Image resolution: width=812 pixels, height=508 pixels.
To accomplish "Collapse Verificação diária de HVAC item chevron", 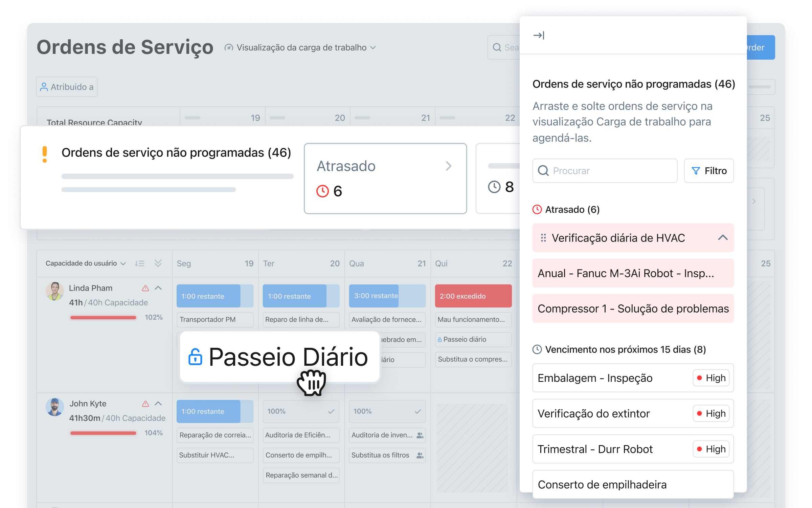I will point(723,238).
